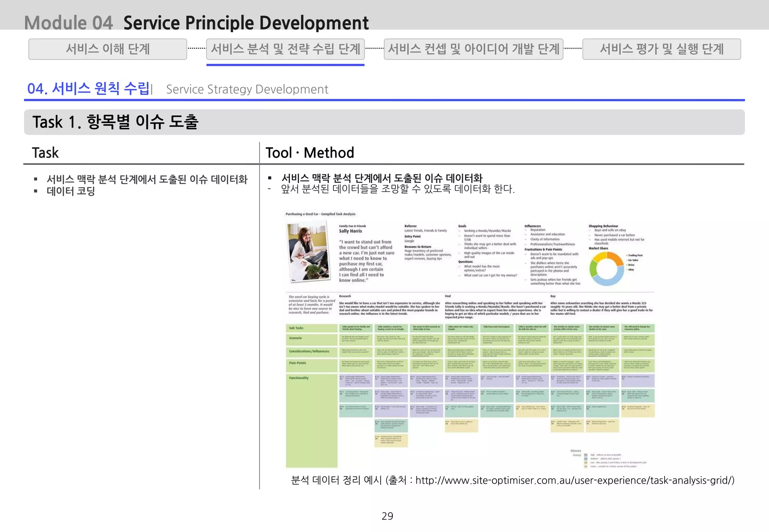Click the Market Share donut chart
Image resolution: width=769 pixels, height=532 pixels.
[x=606, y=269]
